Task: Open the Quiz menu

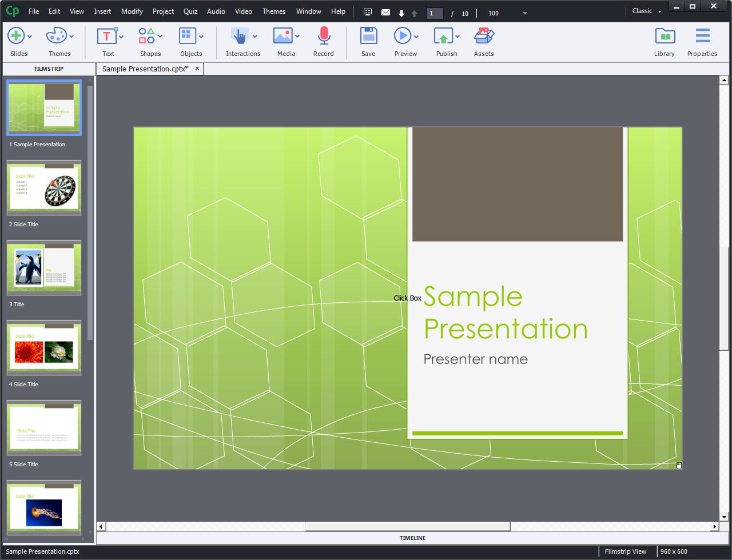Action: pyautogui.click(x=190, y=11)
